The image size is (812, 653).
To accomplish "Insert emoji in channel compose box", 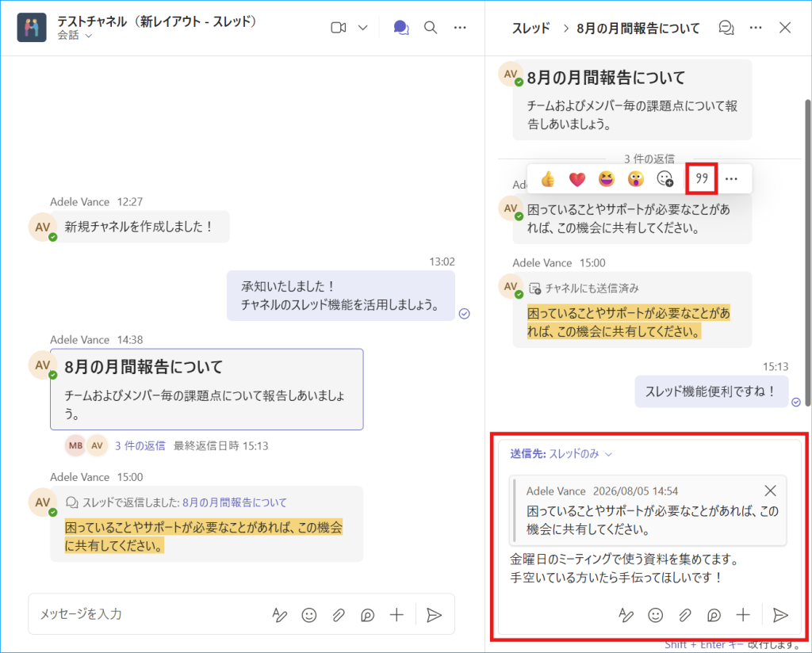I will 309,615.
